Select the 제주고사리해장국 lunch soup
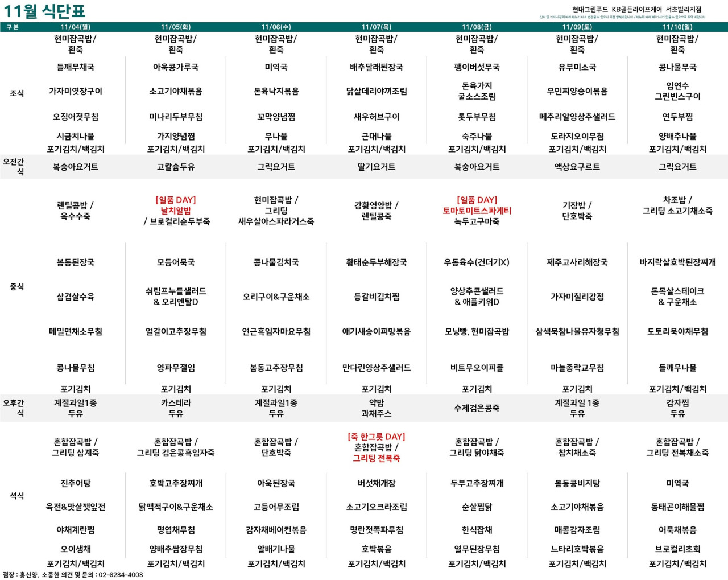 point(577,262)
